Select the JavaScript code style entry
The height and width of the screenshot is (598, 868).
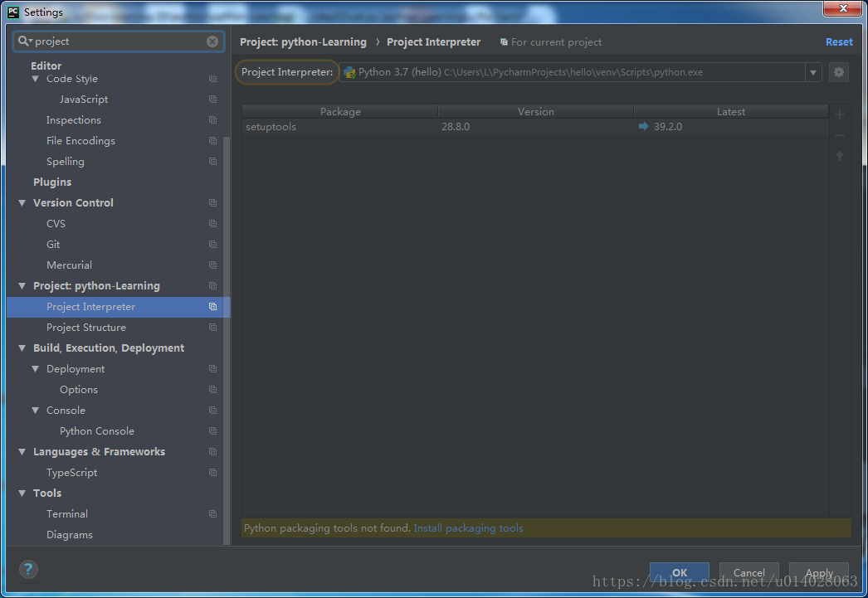(x=84, y=99)
